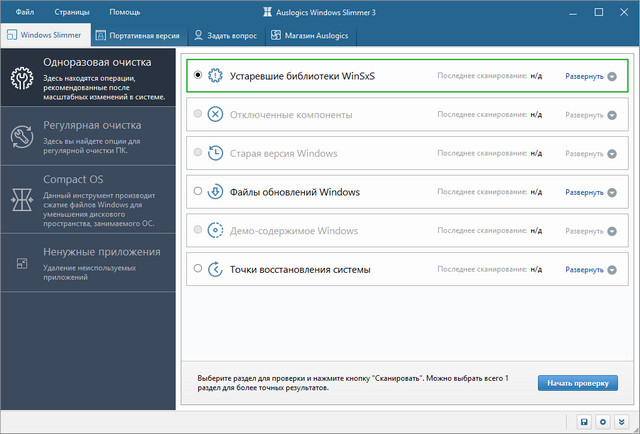Select the Устаревшие библиотеки WinSxS radio button
The height and width of the screenshot is (434, 640).
point(198,75)
